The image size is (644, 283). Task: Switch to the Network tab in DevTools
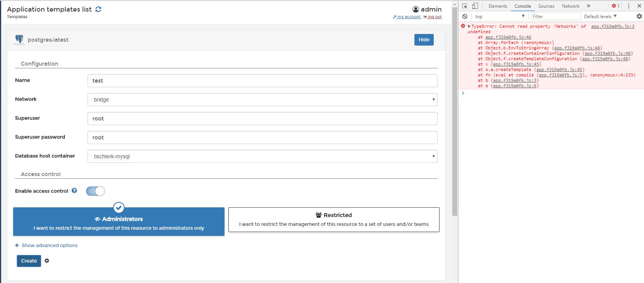[x=571, y=6]
